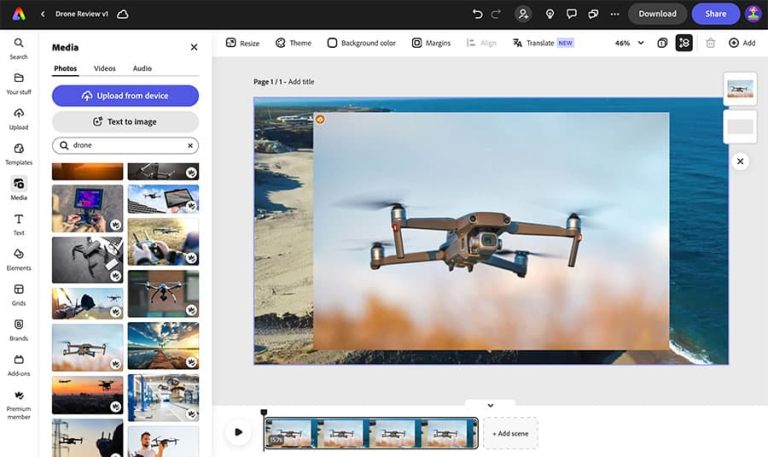This screenshot has height=457, width=768.
Task: Open Brands in the left sidebar
Action: pyautogui.click(x=19, y=331)
